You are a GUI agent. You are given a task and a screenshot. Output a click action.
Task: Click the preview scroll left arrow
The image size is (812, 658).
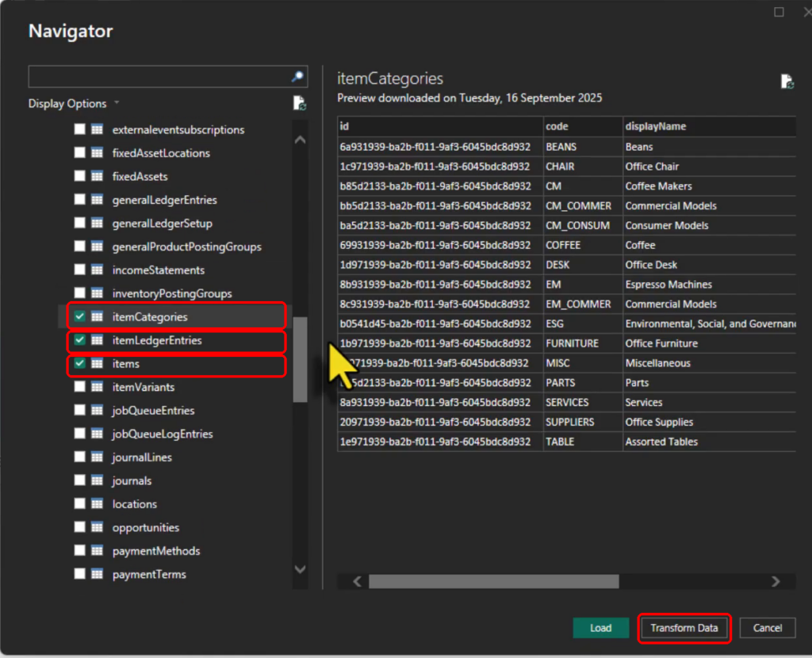[x=358, y=581]
